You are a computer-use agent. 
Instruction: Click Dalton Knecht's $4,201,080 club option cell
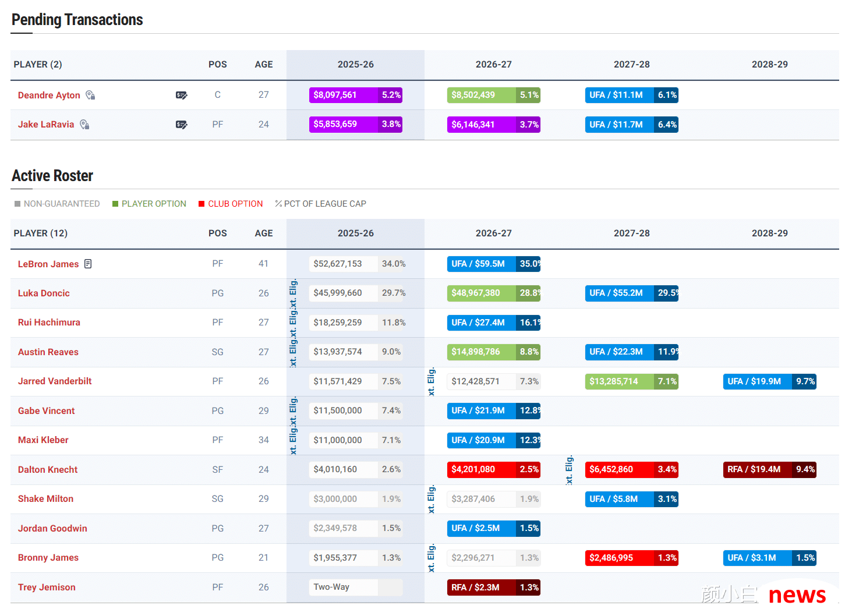tap(494, 469)
